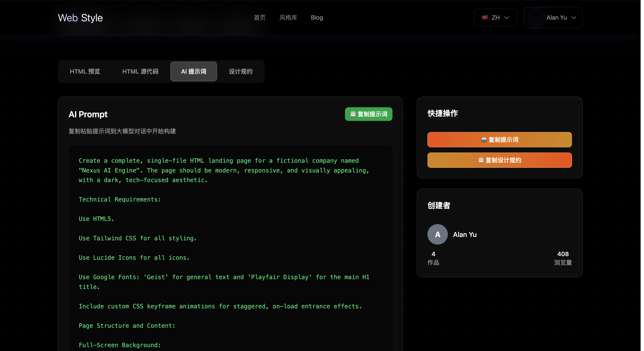Click the China flag language icon
The width and height of the screenshot is (644, 351).
[x=485, y=17]
